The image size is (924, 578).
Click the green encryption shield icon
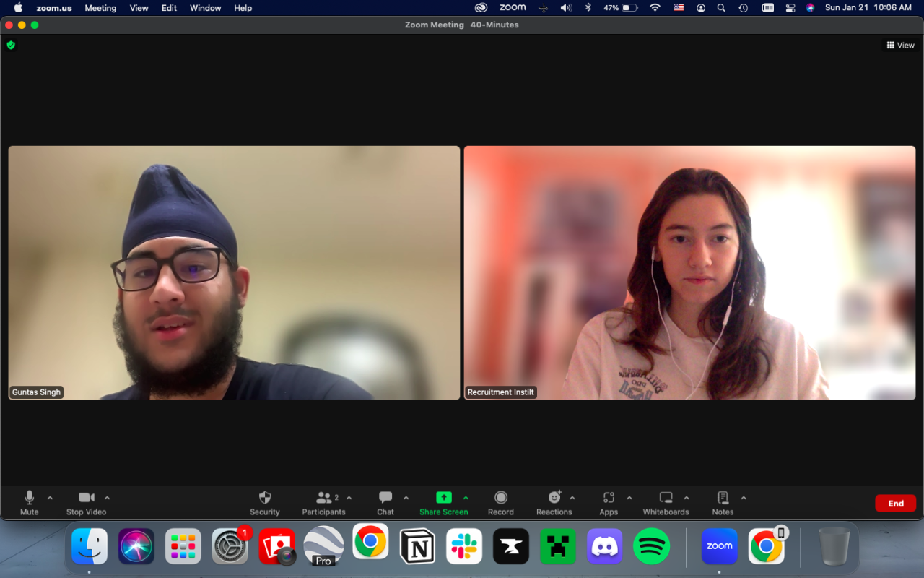(x=11, y=45)
